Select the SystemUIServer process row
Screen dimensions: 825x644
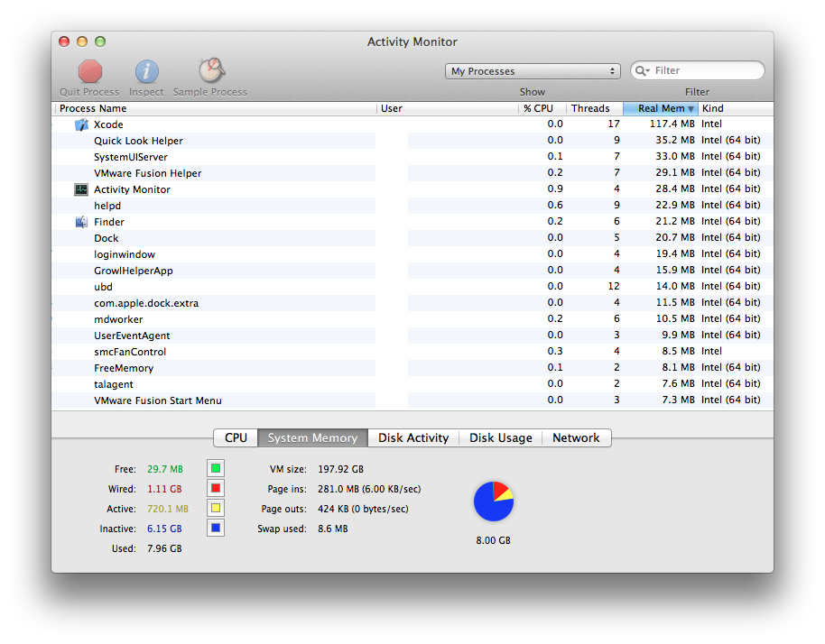[x=412, y=157]
